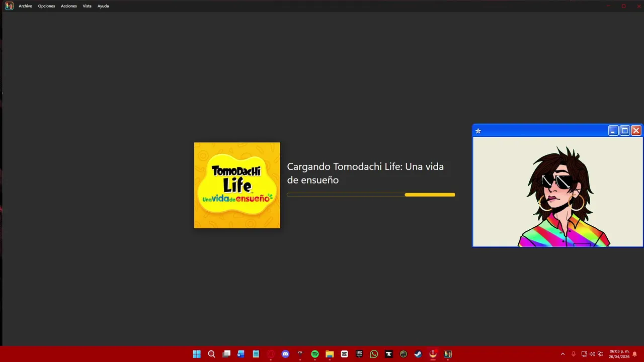Open WhatsApp from the taskbar
This screenshot has height=362, width=644.
pyautogui.click(x=374, y=354)
